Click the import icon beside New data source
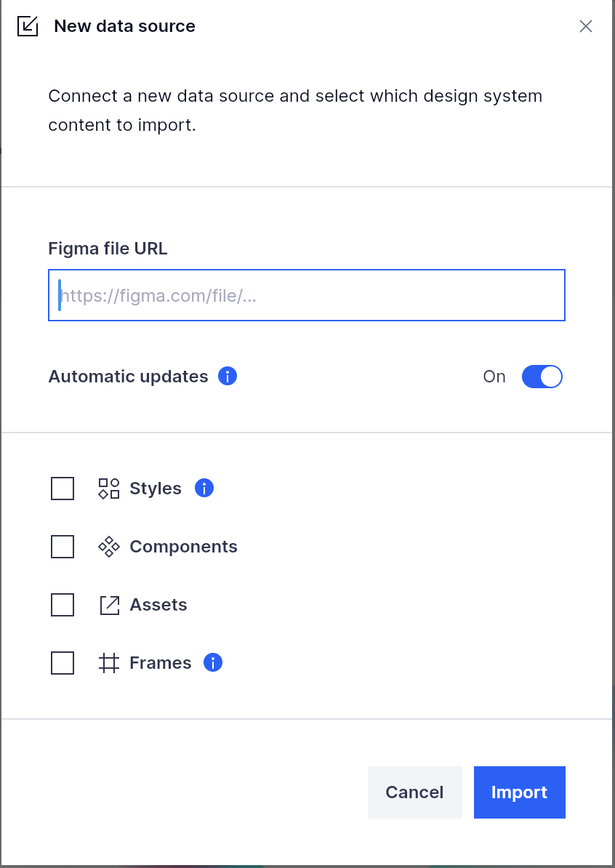Screen dimensions: 615x868 28,26
